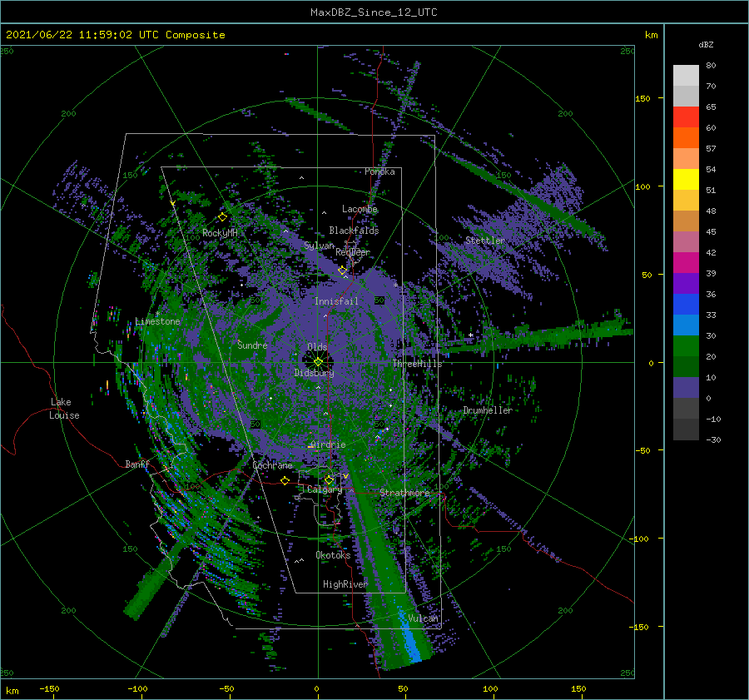Click the RedDeer city label
The height and width of the screenshot is (700, 749).
pyautogui.click(x=353, y=252)
